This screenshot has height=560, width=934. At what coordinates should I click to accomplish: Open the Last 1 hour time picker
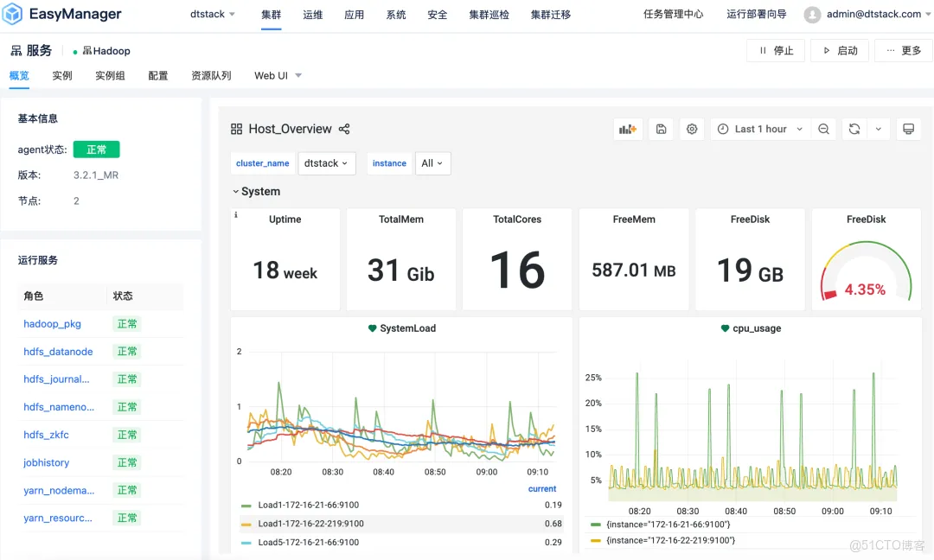tap(760, 129)
